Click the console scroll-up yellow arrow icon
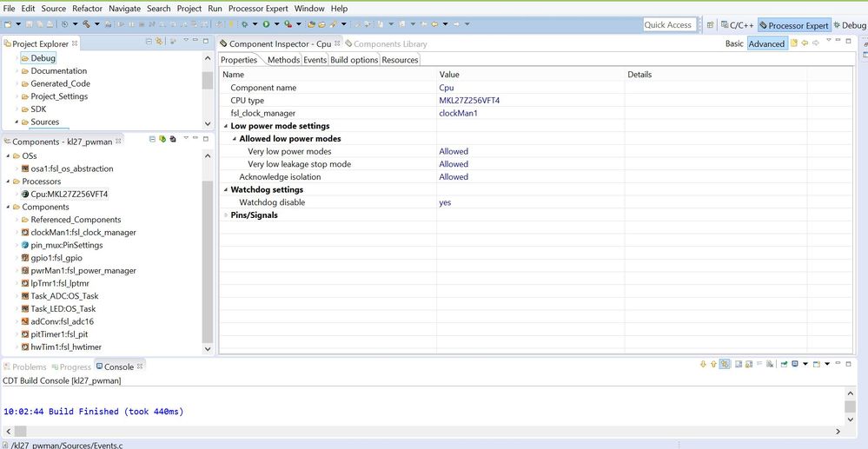This screenshot has width=868, height=449. [713, 364]
